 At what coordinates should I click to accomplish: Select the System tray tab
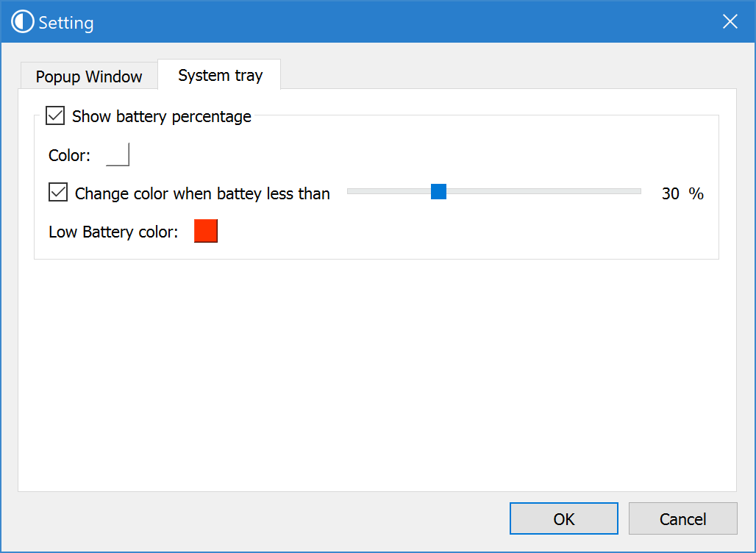tap(220, 75)
